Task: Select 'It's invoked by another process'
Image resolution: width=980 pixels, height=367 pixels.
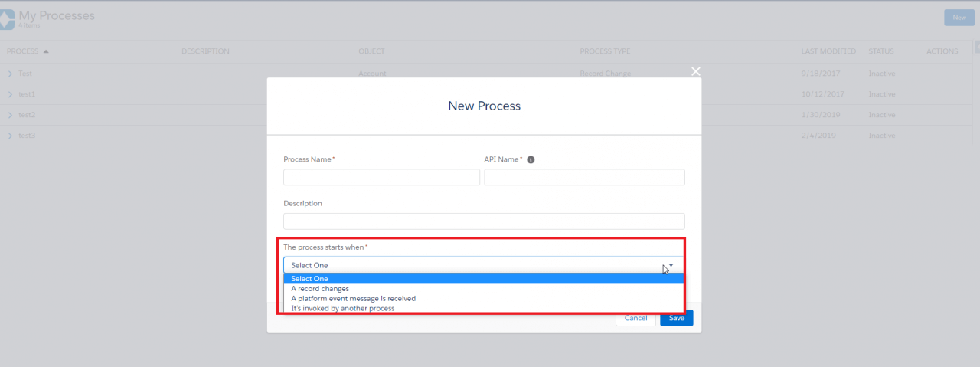Action: [342, 309]
